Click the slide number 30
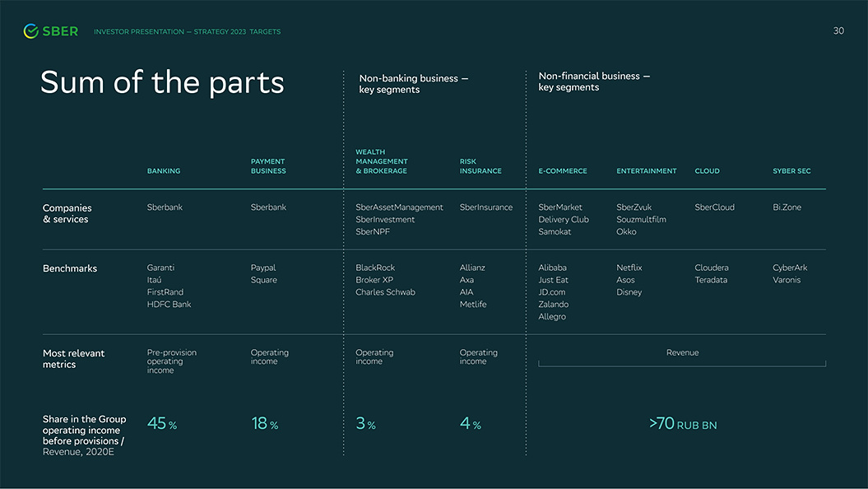Viewport: 868px width, 489px height. [838, 31]
